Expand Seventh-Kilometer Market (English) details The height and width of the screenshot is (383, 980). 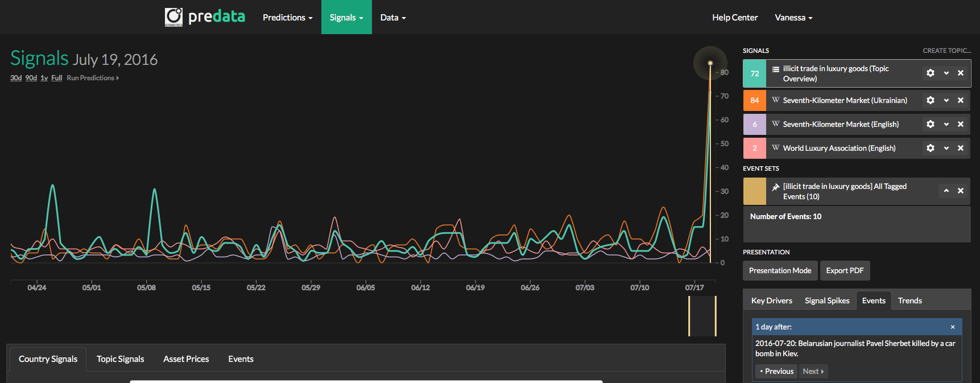[x=946, y=124]
